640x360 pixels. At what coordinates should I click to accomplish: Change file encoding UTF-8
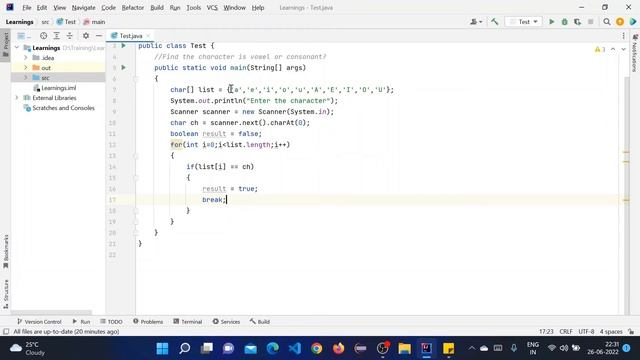[x=586, y=331]
